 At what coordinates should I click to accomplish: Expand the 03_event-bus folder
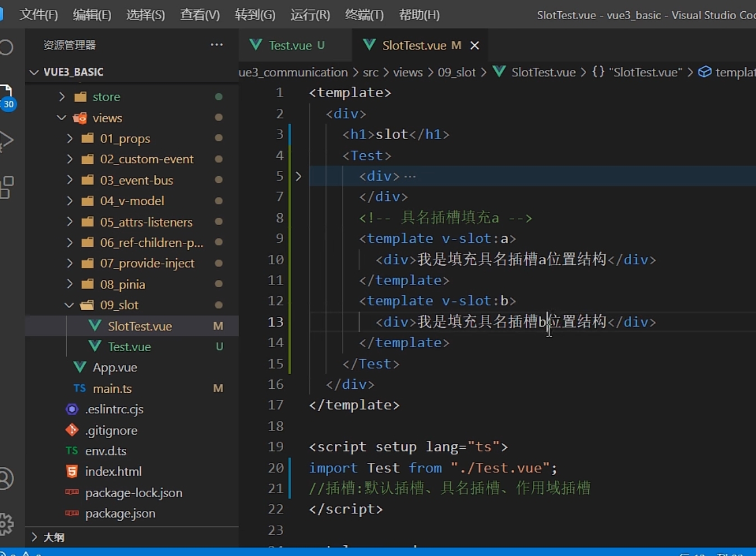tap(70, 180)
